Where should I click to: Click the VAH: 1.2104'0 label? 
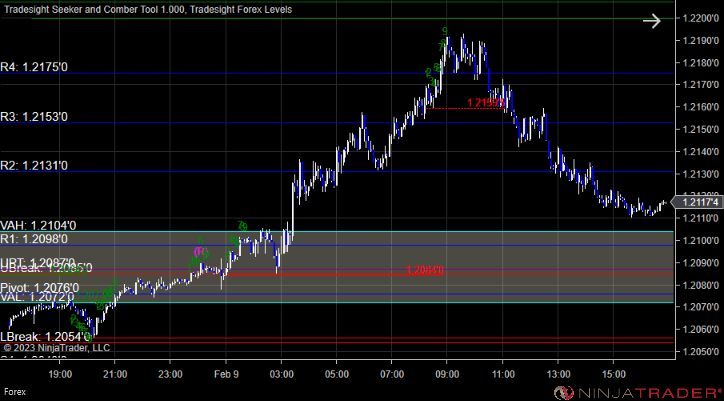tap(38, 225)
